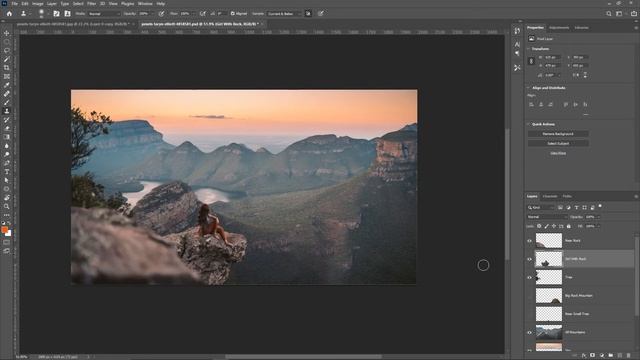Hide the All Mountains layer
640x360 pixels.
point(529,333)
